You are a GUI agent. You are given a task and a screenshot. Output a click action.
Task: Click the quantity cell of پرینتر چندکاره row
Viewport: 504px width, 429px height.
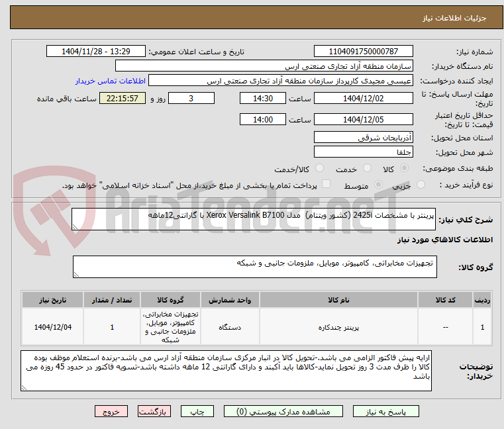point(112,327)
